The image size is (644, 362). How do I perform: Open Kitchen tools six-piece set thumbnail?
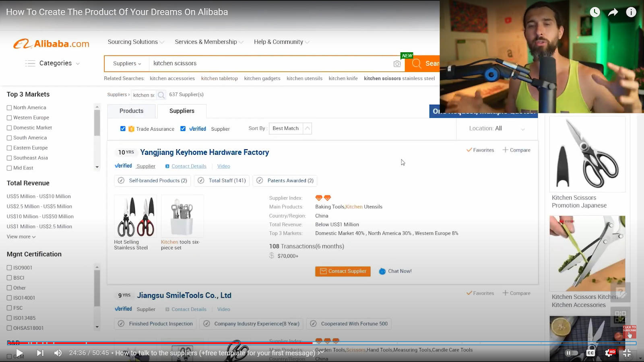point(182,216)
